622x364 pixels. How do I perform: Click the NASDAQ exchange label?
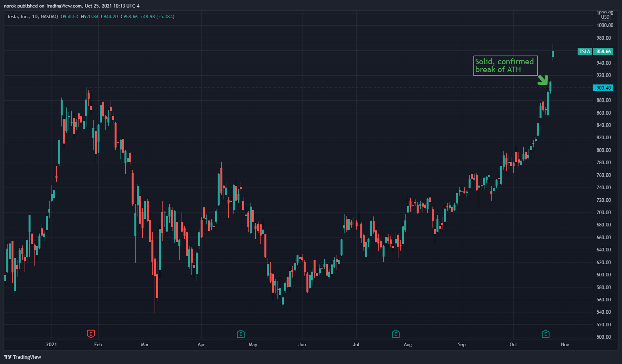(49, 17)
